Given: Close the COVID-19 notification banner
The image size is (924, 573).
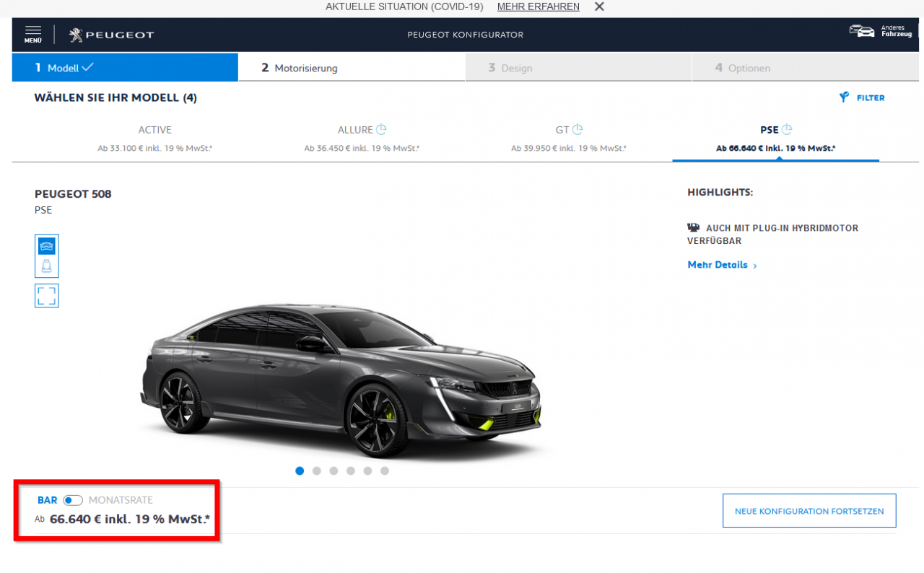Looking at the screenshot, I should [599, 7].
